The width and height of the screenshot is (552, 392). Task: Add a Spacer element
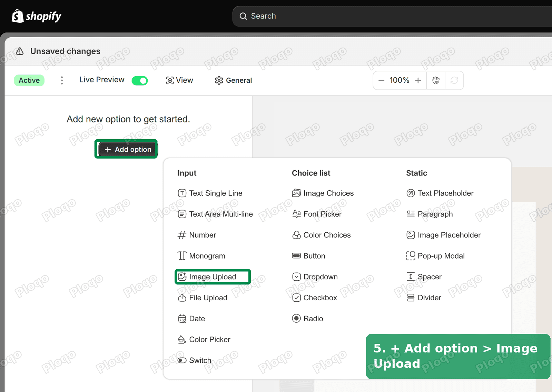424,277
